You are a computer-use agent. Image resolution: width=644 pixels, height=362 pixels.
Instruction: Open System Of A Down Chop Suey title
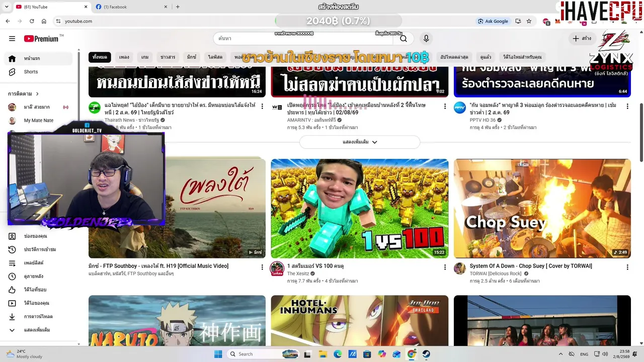click(x=531, y=266)
